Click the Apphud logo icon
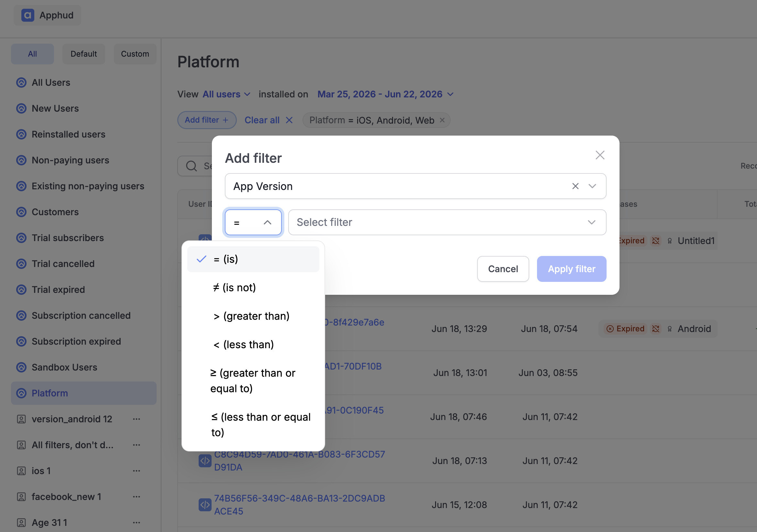Screen dimensions: 757x532 [28, 15]
